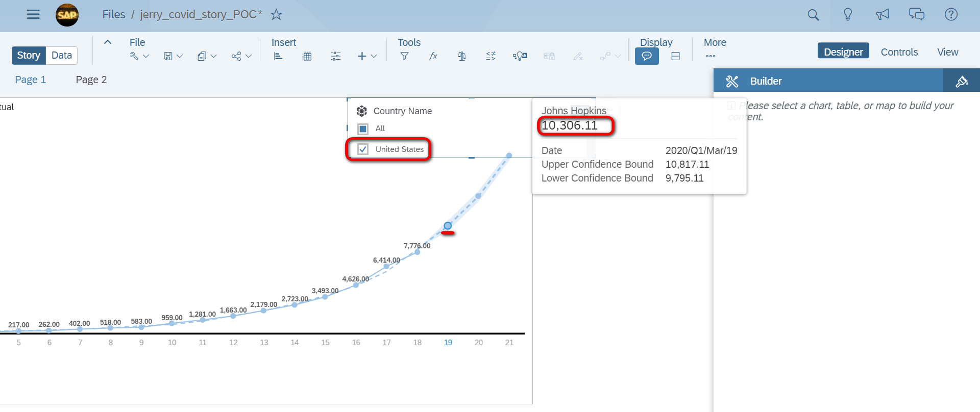Open the story filter funnel icon
Screen dimensions: 980x412
404,56
